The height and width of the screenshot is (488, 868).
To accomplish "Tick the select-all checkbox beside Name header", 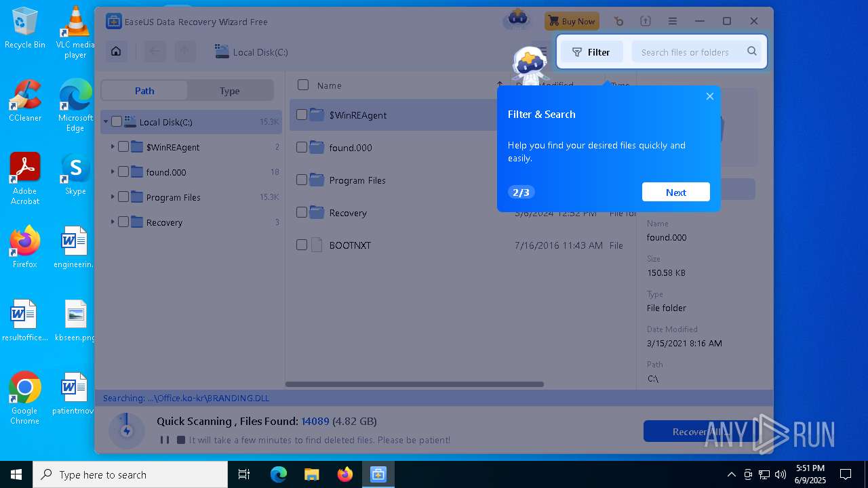I will pyautogui.click(x=303, y=85).
